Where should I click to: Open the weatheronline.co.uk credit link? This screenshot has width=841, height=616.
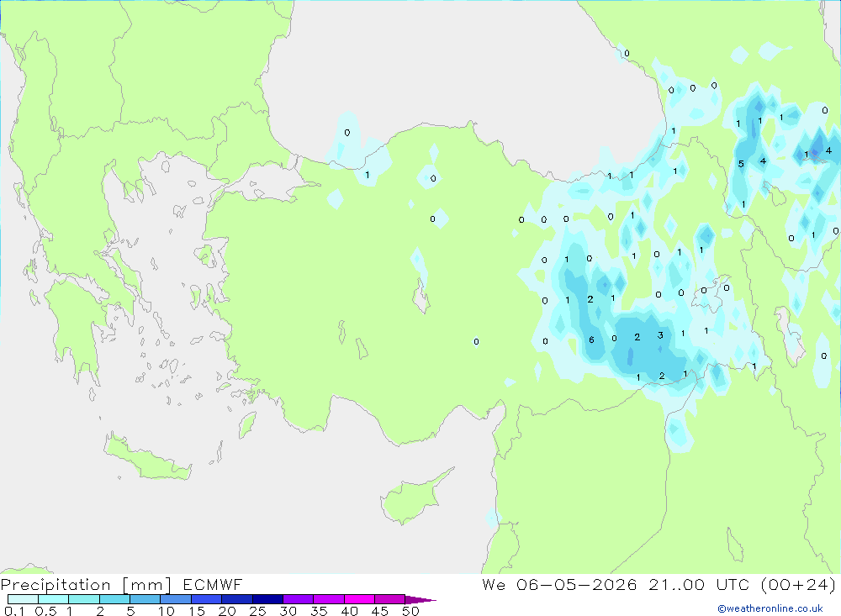[770, 608]
